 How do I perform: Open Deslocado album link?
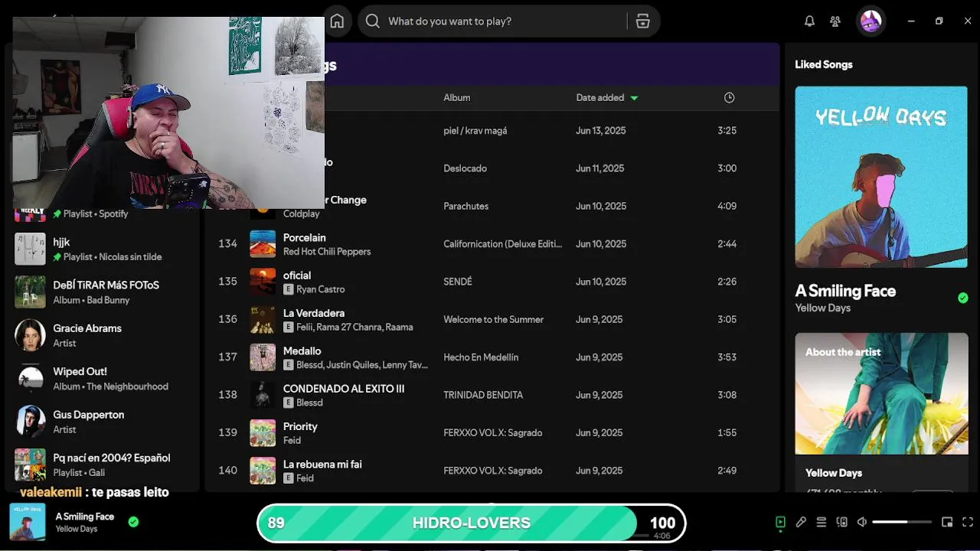(465, 168)
